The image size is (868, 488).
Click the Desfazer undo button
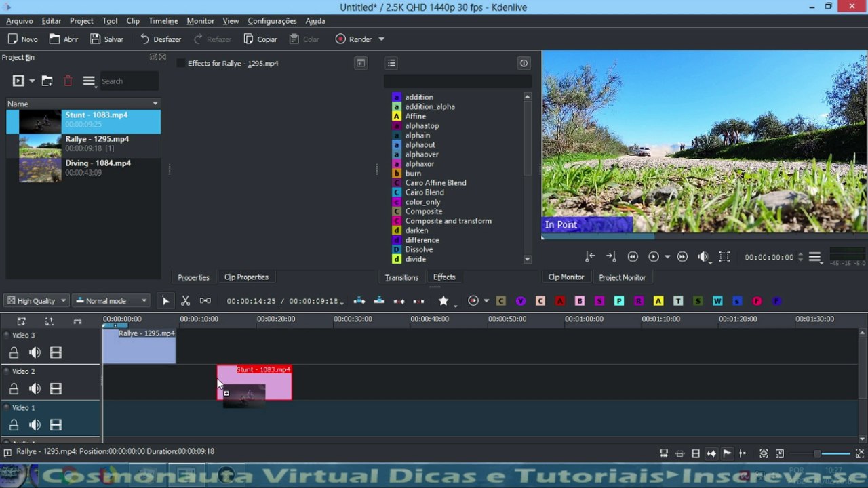(x=161, y=39)
